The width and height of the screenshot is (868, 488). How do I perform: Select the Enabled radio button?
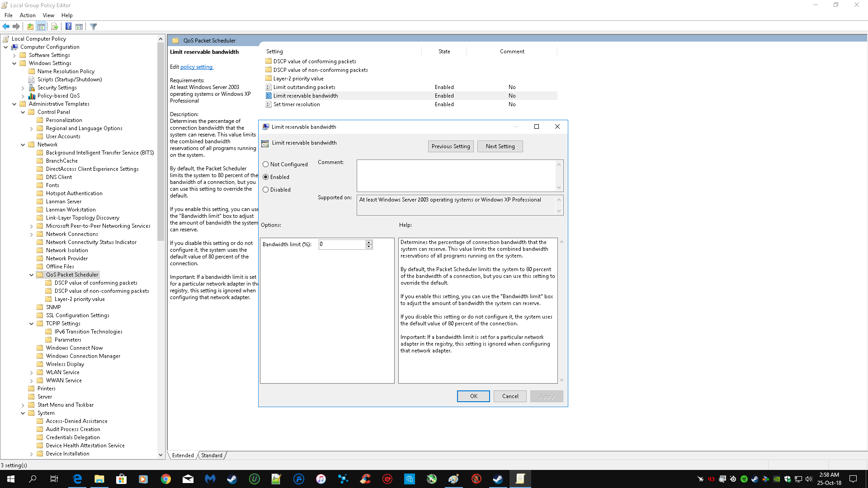[266, 177]
